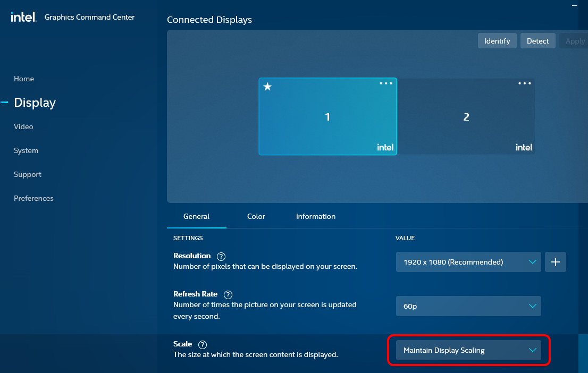Click the Scale setting label

coord(183,344)
